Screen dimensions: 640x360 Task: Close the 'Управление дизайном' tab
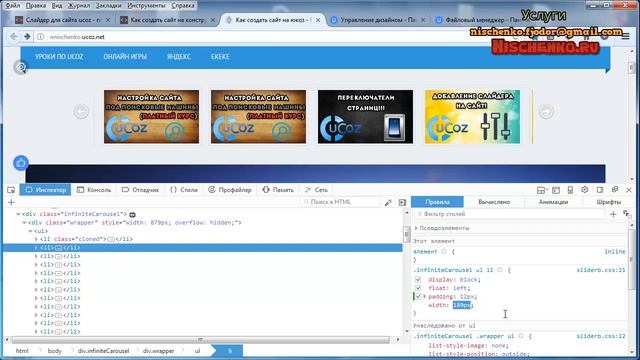coord(423,20)
